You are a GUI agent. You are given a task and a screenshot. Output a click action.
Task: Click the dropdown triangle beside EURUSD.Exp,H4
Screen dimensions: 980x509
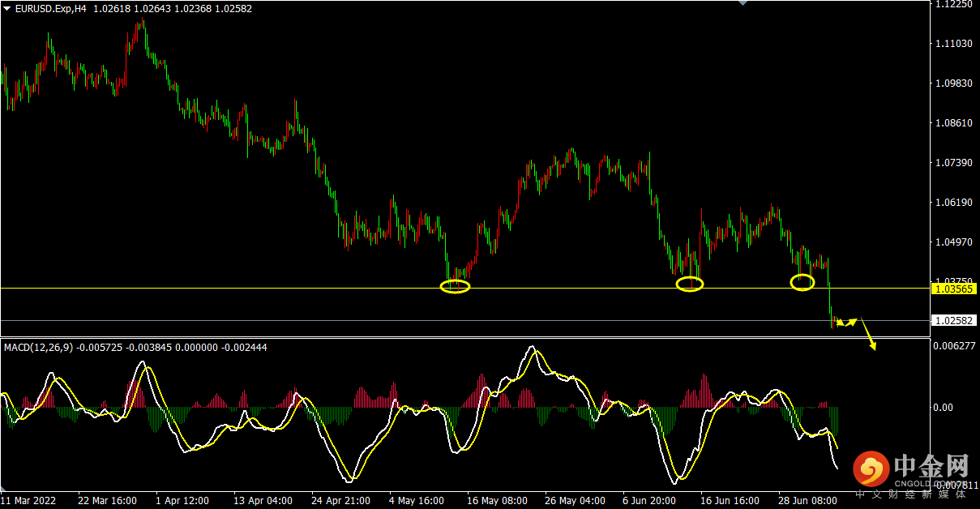tap(6, 8)
